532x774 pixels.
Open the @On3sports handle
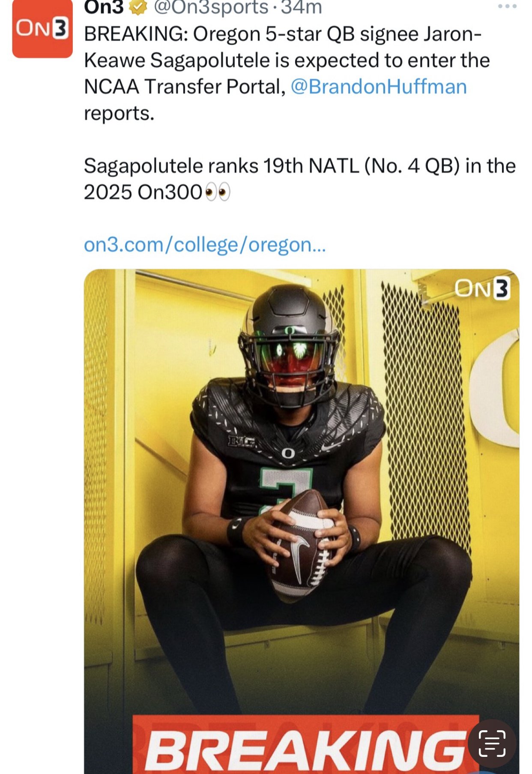[x=211, y=7]
